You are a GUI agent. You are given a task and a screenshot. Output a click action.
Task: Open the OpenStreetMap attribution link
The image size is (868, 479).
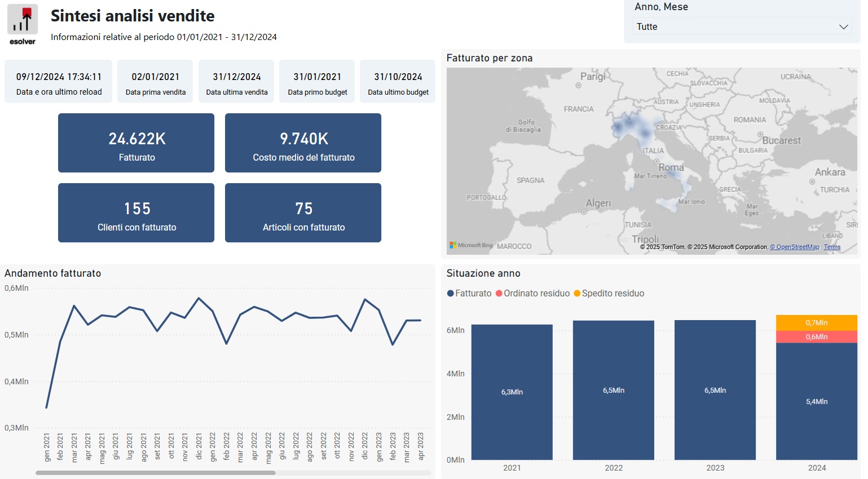pos(795,247)
